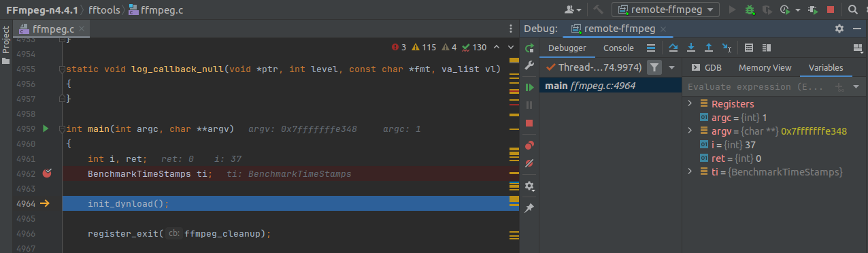Switch to the Console tab

coord(618,48)
